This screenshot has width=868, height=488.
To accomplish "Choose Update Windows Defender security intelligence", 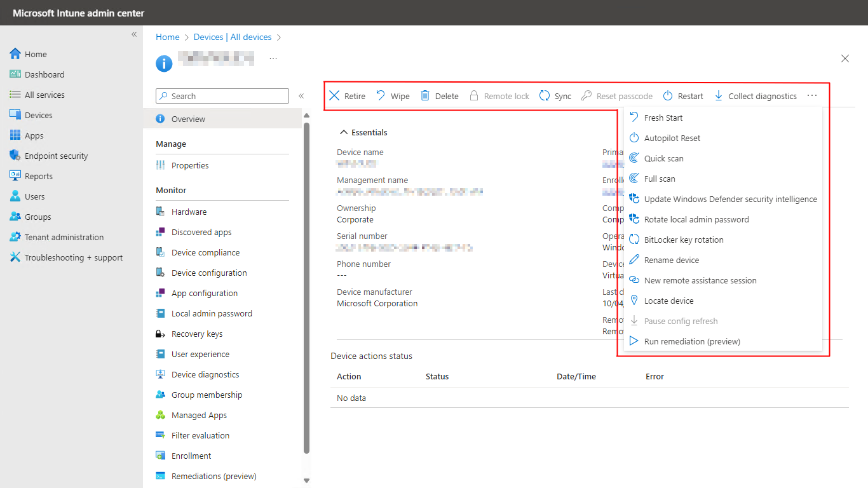I will click(x=723, y=199).
